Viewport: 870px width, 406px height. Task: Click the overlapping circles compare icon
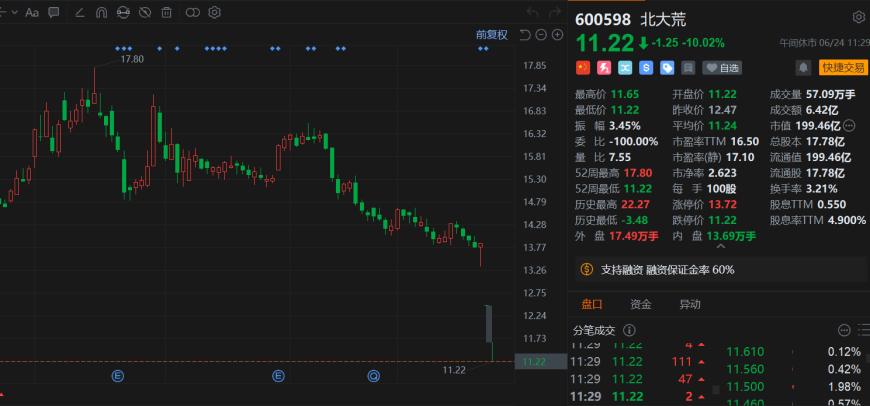193,12
